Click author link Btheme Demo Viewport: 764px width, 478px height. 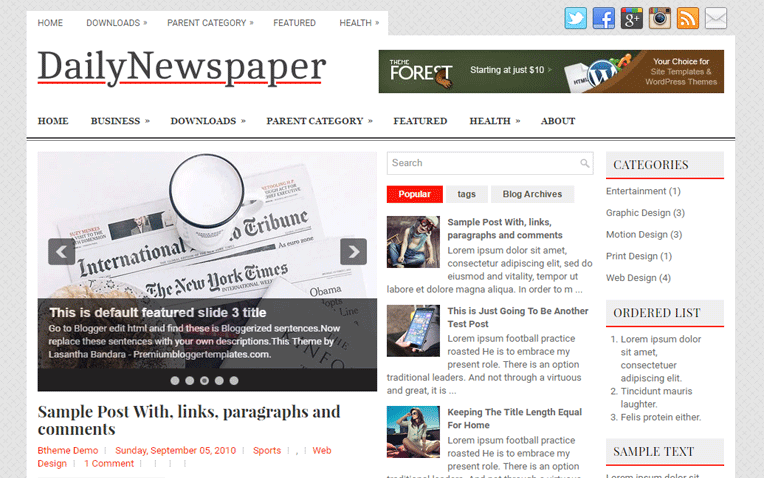[x=68, y=451]
